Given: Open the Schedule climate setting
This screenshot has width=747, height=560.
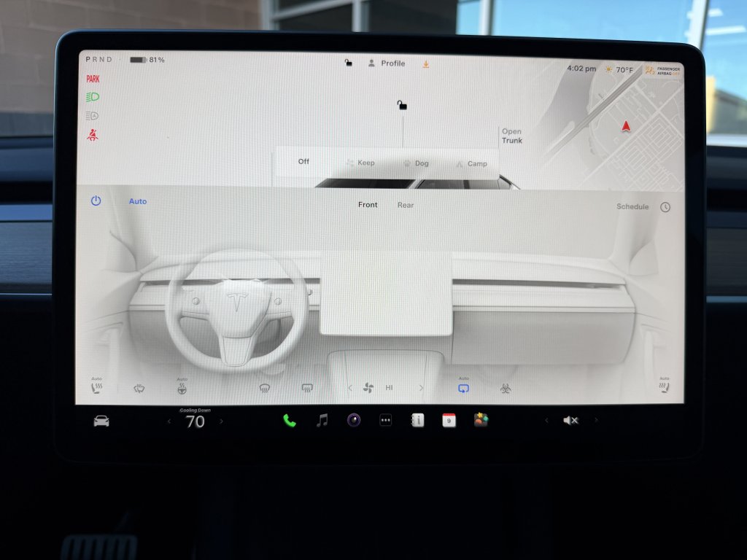Looking at the screenshot, I should [632, 207].
